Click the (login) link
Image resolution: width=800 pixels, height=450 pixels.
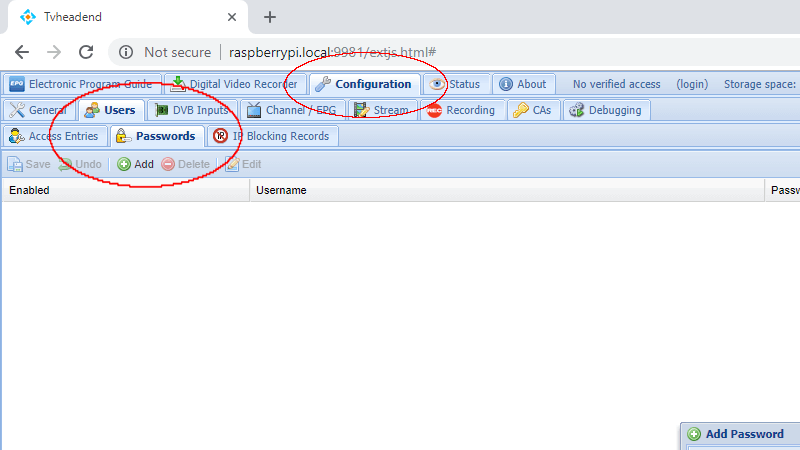coord(692,84)
